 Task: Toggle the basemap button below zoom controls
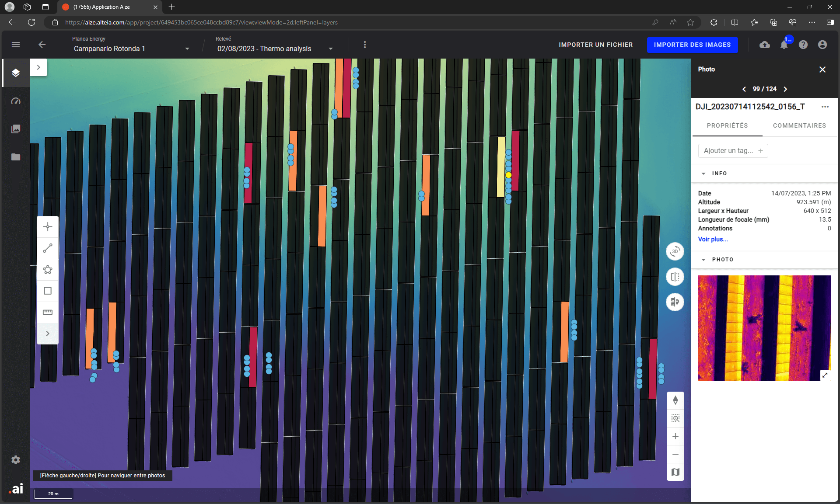pos(675,472)
